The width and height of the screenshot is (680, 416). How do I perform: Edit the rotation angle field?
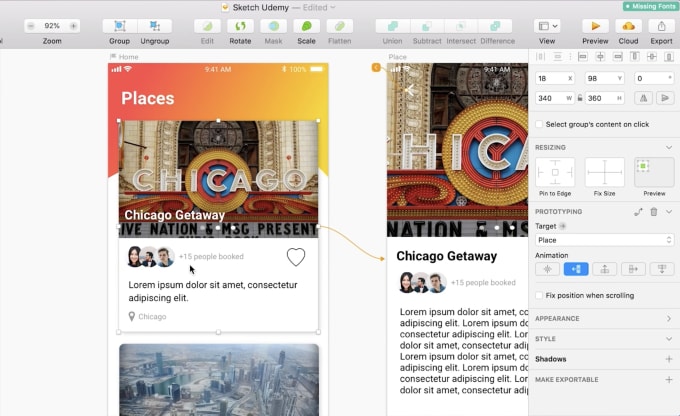(654, 78)
